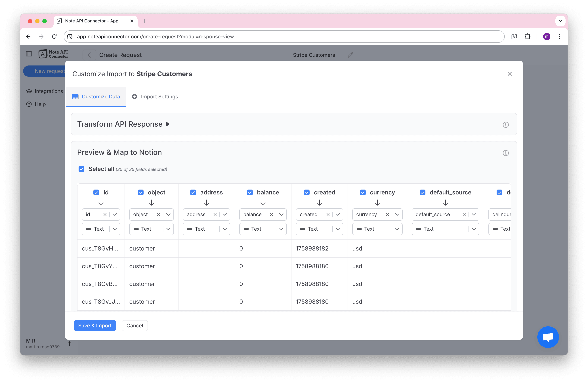Viewport: 588px width, 382px height.
Task: Click the Save & Import button
Action: click(x=95, y=326)
